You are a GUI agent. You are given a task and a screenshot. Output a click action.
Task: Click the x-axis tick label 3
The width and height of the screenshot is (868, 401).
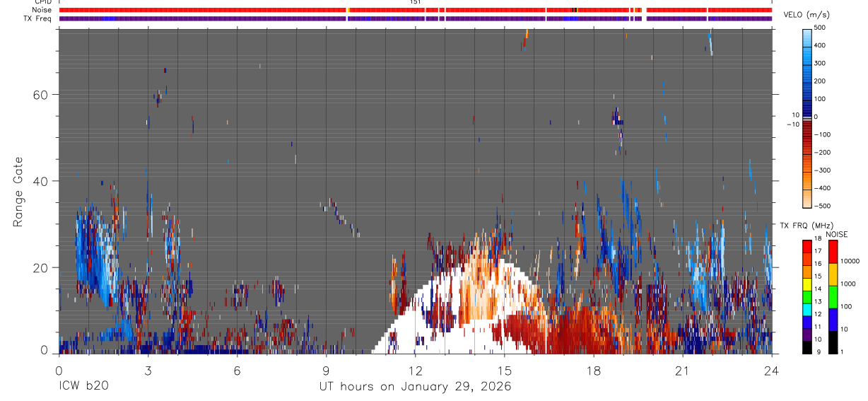coord(148,370)
